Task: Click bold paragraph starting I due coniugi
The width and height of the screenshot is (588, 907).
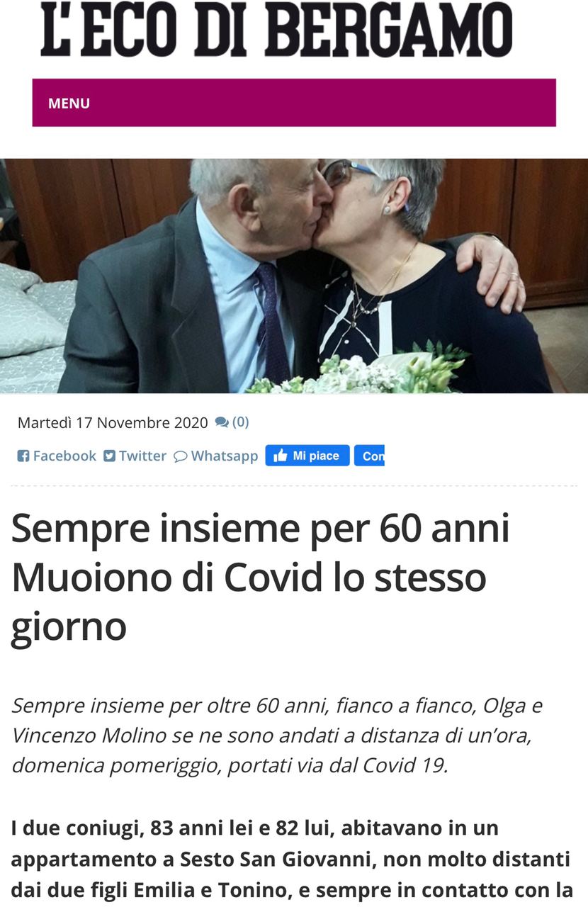Action: coord(292,859)
